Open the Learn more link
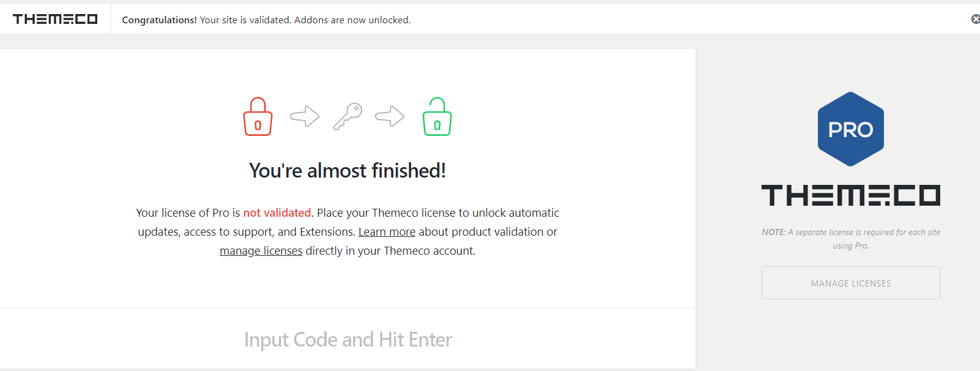 tap(387, 232)
